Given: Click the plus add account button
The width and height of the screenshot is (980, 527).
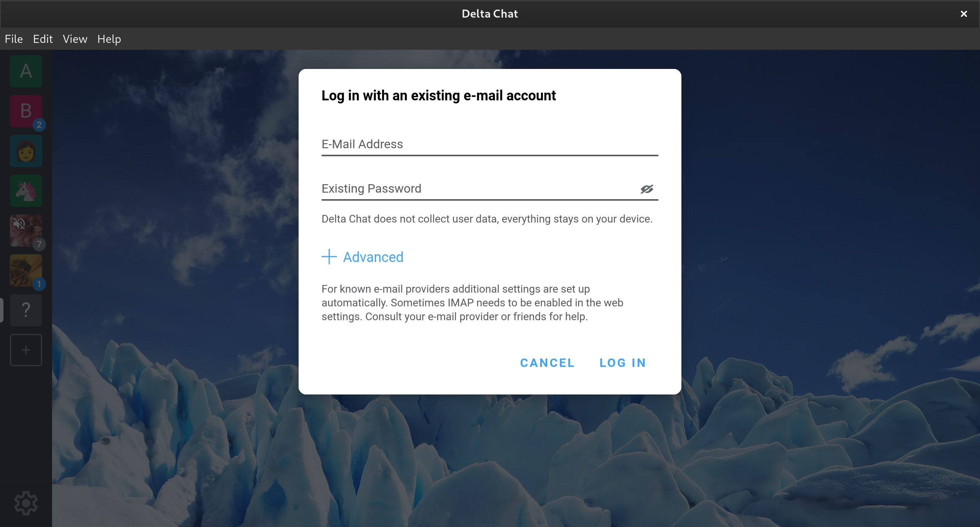Looking at the screenshot, I should (26, 350).
